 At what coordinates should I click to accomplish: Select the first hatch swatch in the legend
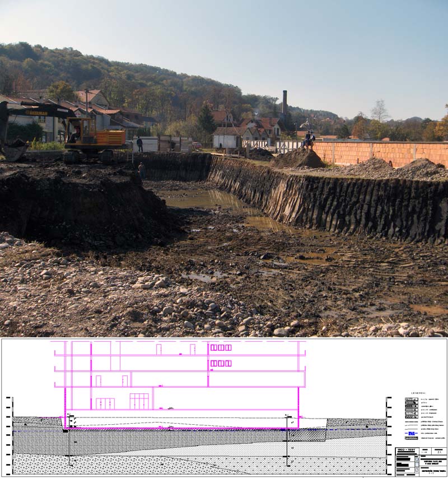tap(411, 400)
